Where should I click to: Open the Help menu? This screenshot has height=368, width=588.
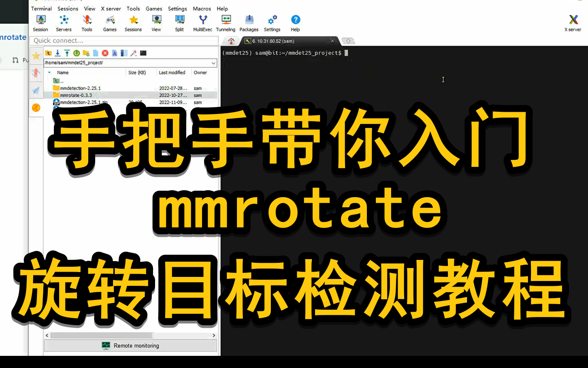(222, 9)
